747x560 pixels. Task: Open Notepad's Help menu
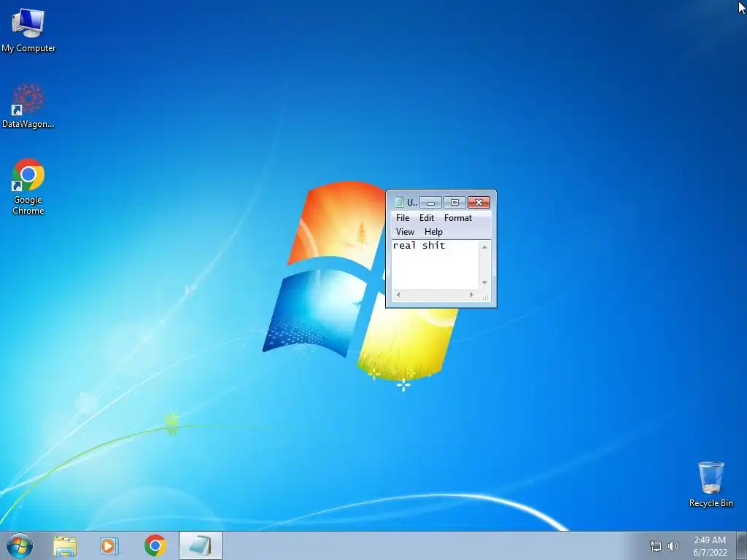click(x=433, y=231)
